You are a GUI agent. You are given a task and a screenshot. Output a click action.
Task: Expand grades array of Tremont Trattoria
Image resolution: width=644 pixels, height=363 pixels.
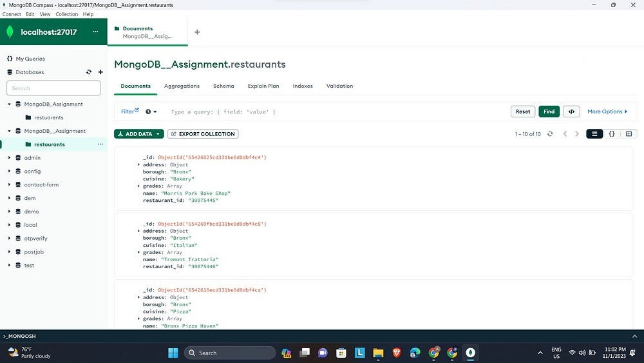tap(139, 252)
